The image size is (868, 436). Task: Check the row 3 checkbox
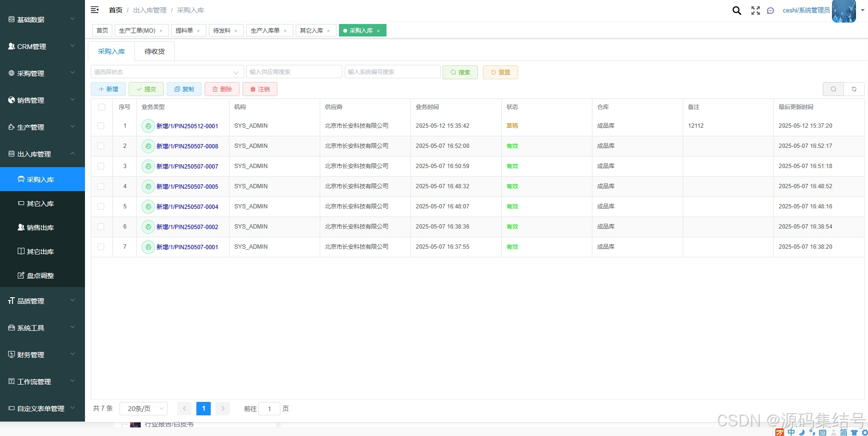coord(101,166)
